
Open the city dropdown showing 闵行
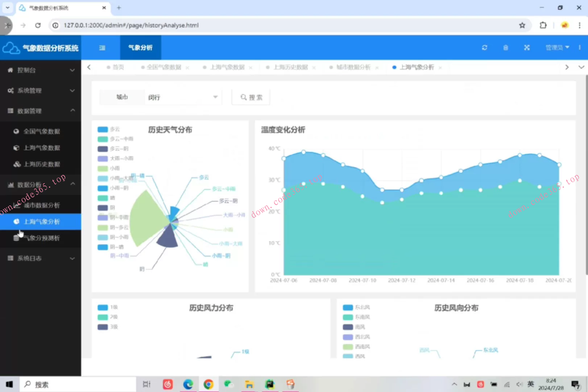182,97
